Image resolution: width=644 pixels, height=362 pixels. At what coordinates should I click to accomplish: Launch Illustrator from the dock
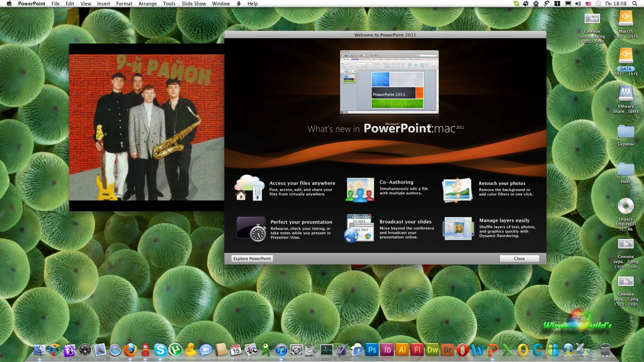402,350
